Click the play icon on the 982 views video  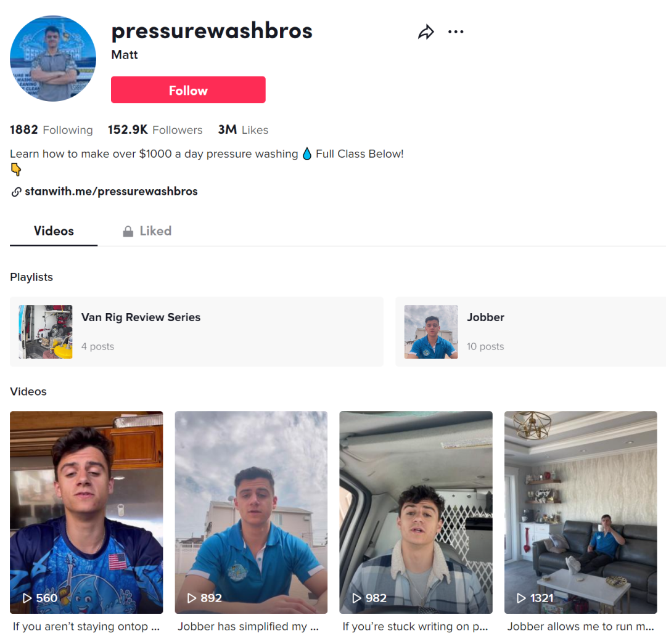357,598
